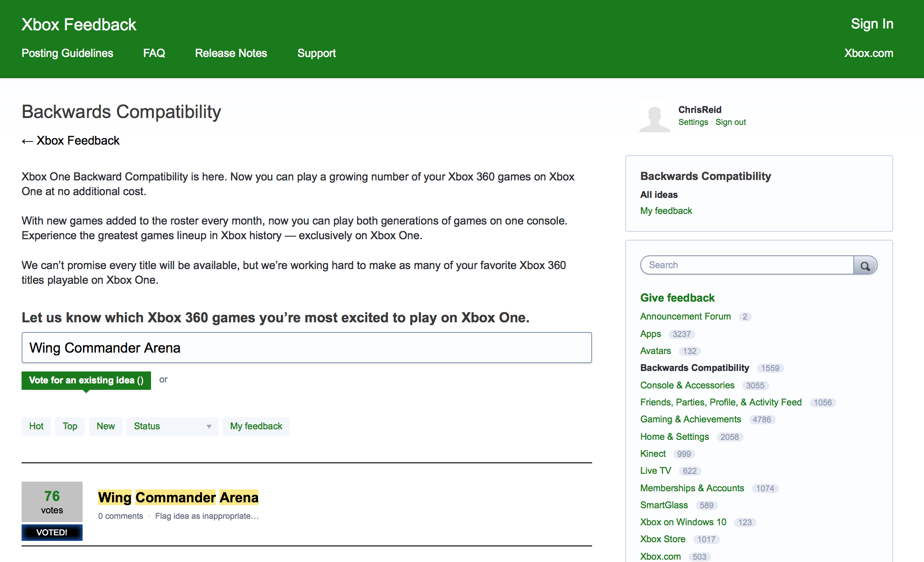
Task: Open the Xbox on Windows 10 forum
Action: coord(683,522)
